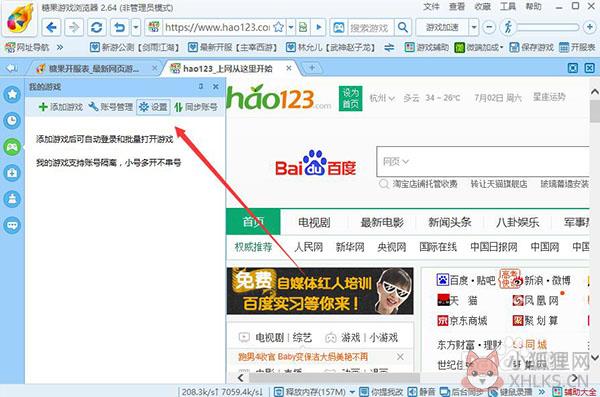Click the chat bubble sidebar icon
600x397 pixels.
(x=12, y=225)
